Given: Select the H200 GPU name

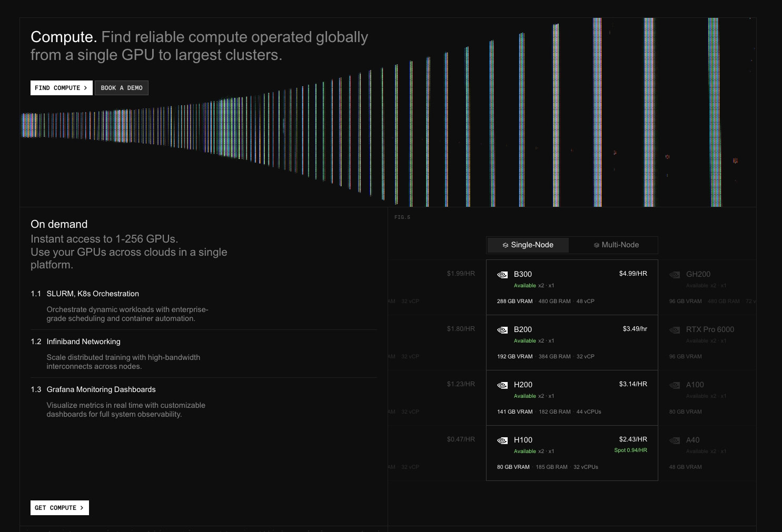Looking at the screenshot, I should pos(523,385).
